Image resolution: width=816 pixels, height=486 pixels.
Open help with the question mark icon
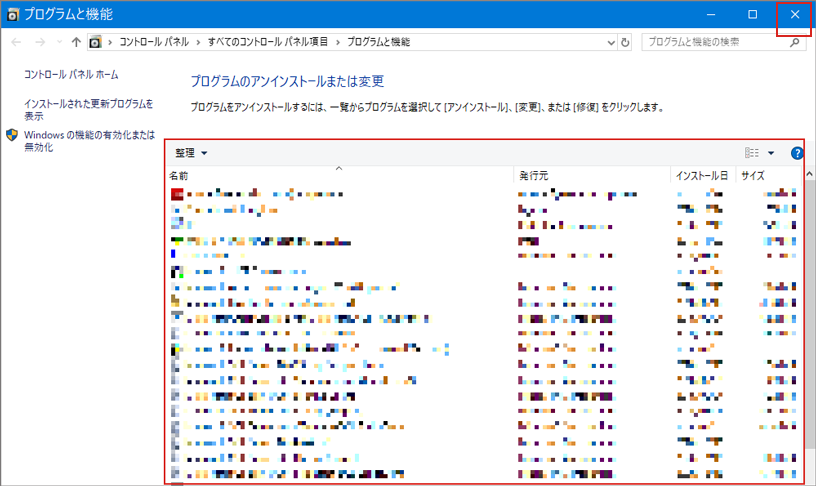[797, 153]
